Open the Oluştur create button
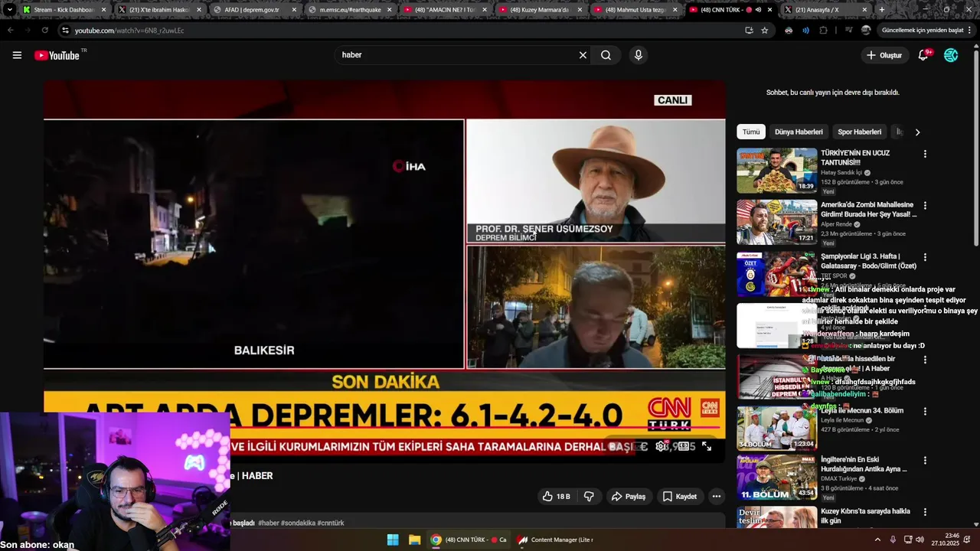The height and width of the screenshot is (551, 980). (x=884, y=55)
